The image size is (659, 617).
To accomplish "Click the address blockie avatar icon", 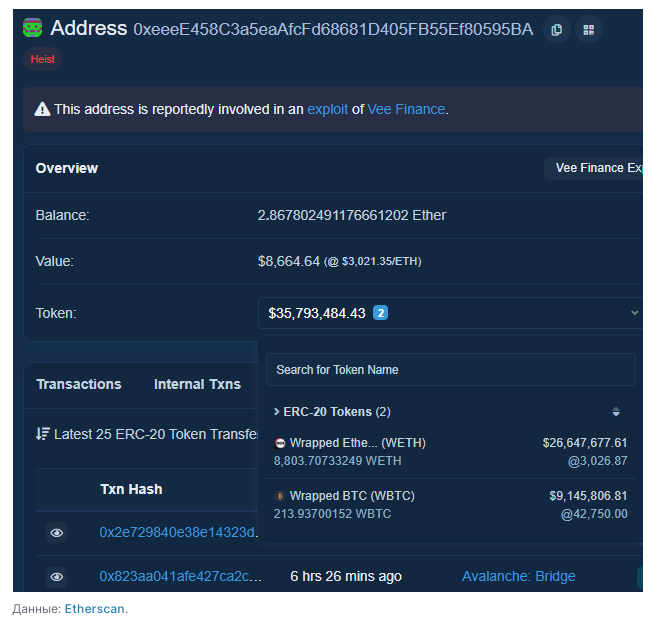I will (x=33, y=29).
